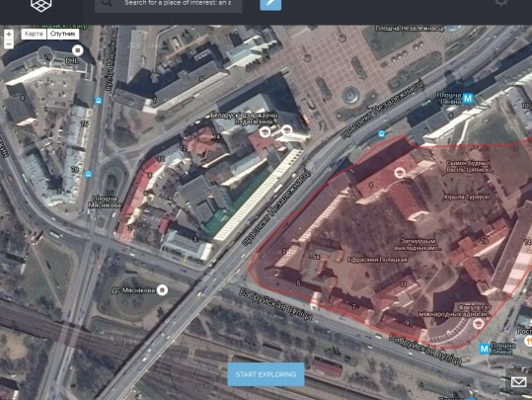
Task: Switch to Карта map view
Action: coord(34,34)
